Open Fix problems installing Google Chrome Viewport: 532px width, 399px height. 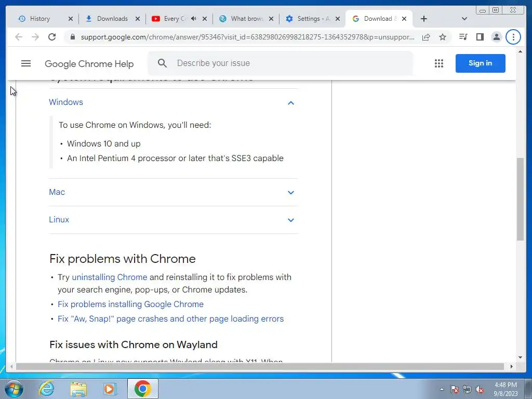[130, 304]
